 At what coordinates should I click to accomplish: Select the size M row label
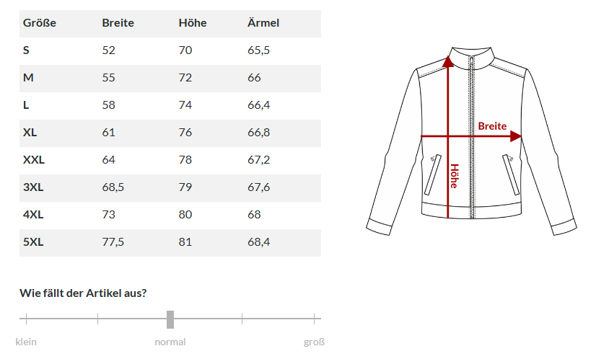28,78
